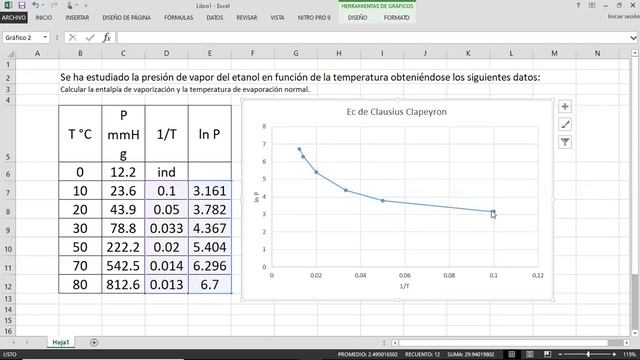
Task: Select the Hoja1 sheet tab
Action: [61, 342]
